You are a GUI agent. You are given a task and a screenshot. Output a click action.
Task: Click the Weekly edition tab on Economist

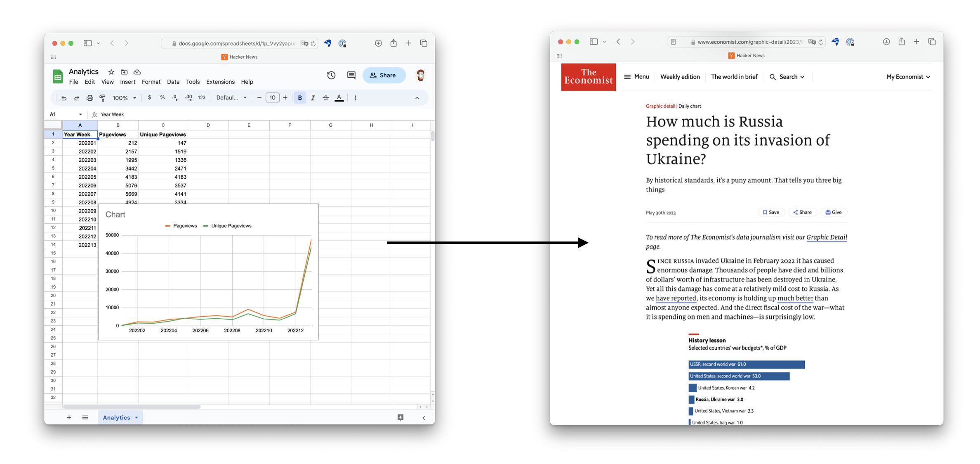coord(680,76)
